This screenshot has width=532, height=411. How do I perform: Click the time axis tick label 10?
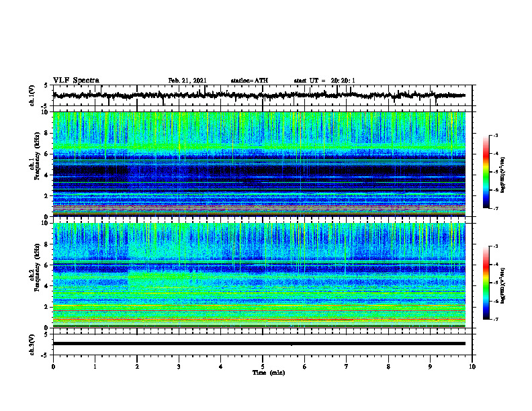[472, 367]
